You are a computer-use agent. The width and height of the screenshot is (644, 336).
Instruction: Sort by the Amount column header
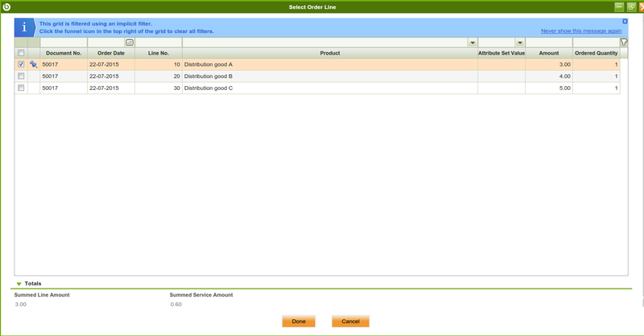pyautogui.click(x=549, y=53)
